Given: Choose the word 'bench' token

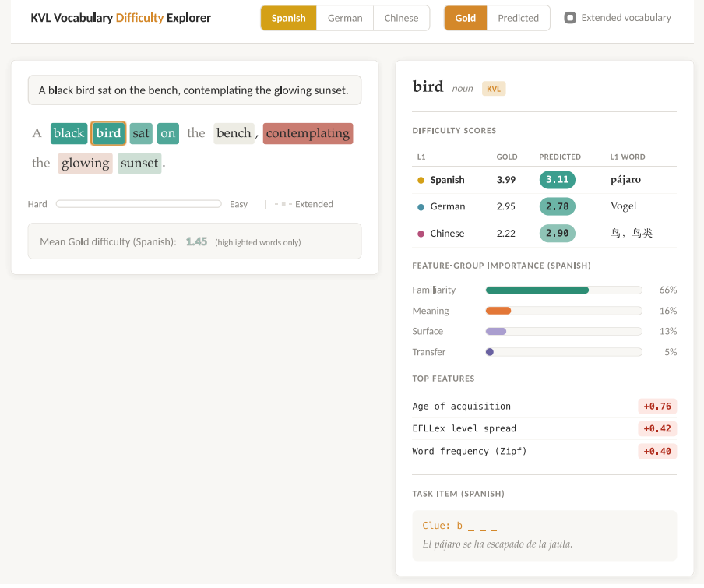Looking at the screenshot, I should click(234, 133).
